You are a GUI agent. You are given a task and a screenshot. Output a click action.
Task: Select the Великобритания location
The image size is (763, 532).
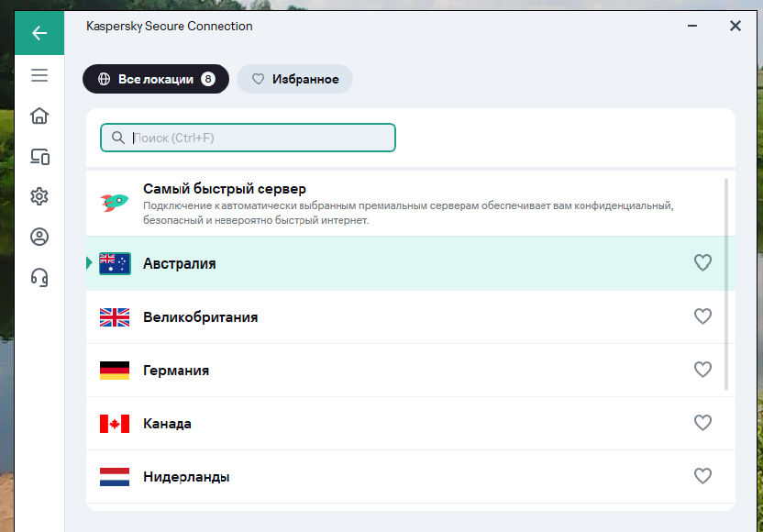[411, 316]
